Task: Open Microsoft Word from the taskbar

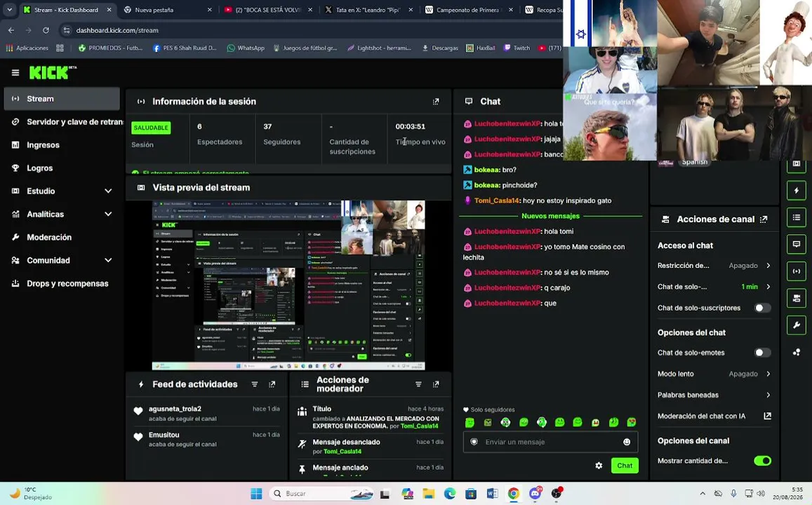Action: (492, 494)
